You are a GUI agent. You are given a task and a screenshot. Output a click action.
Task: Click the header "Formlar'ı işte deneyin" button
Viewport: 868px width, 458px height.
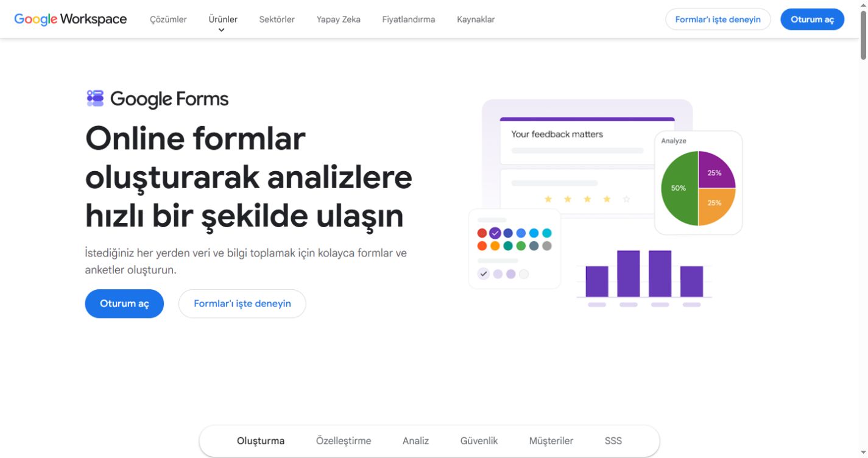(718, 19)
